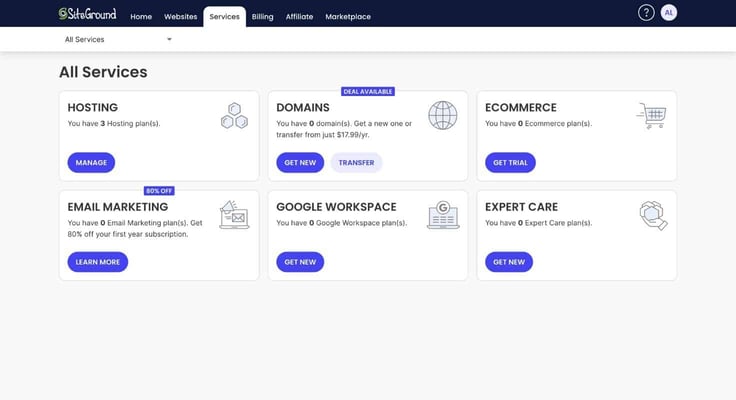
Task: Click 'You have 0 Expert Care plan(s).' text
Action: [x=538, y=223]
